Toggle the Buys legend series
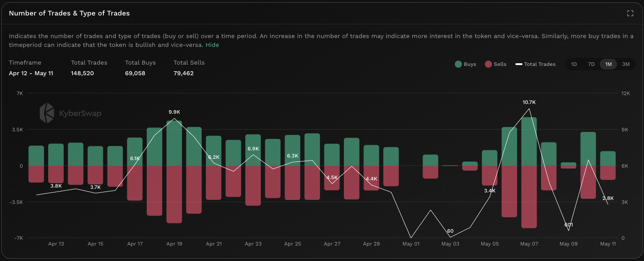The height and width of the screenshot is (261, 644). coord(469,64)
